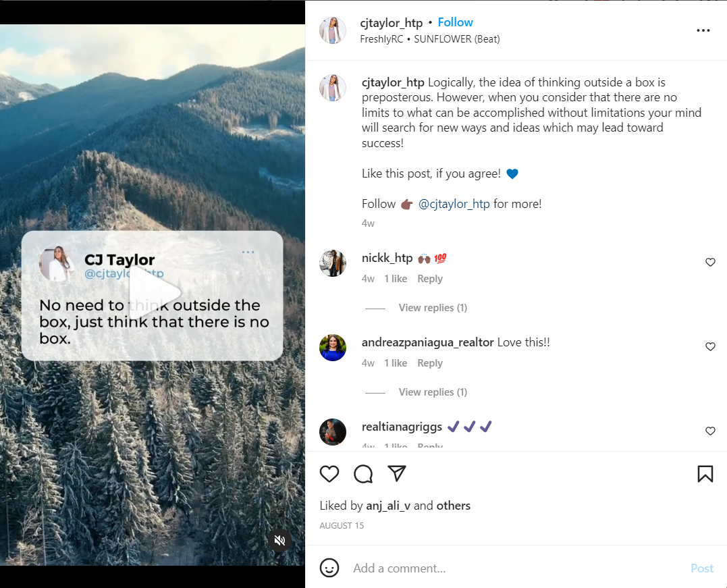Like nickk_htp's comment
727x588 pixels.
(710, 263)
